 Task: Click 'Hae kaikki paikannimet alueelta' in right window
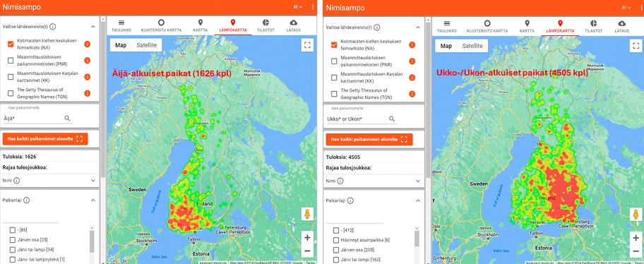369,139
